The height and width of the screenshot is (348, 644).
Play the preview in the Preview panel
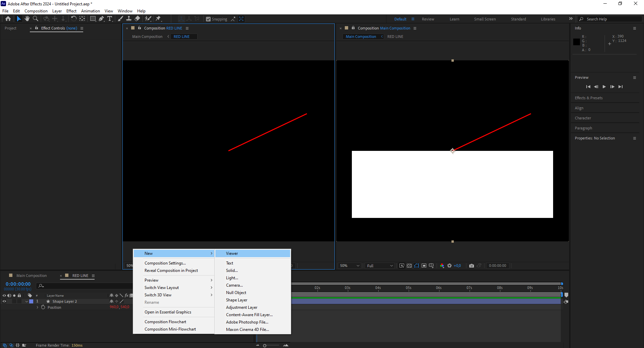point(604,86)
